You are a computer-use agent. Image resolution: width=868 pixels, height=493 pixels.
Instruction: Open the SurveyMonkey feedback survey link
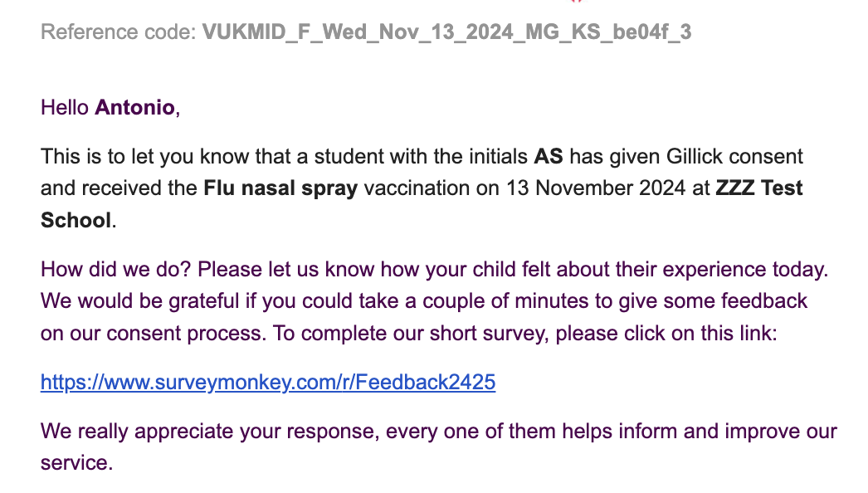coord(268,383)
